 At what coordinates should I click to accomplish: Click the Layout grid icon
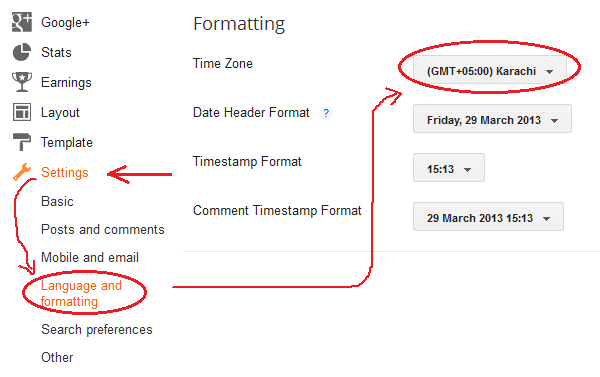pos(22,112)
